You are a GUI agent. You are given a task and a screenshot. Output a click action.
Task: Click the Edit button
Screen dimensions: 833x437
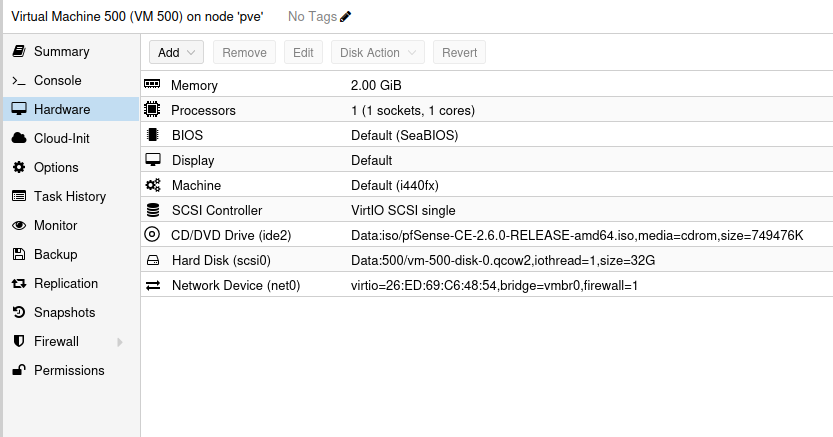click(x=303, y=52)
